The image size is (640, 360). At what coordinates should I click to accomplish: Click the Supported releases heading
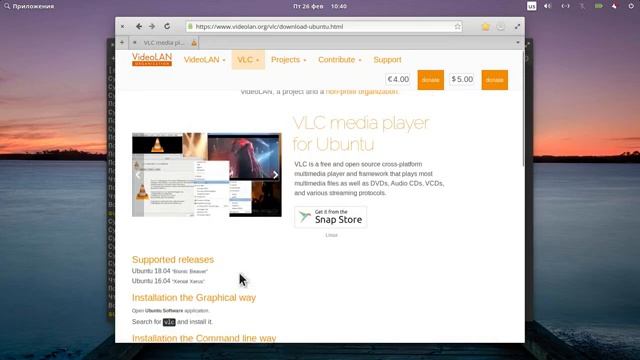(173, 260)
